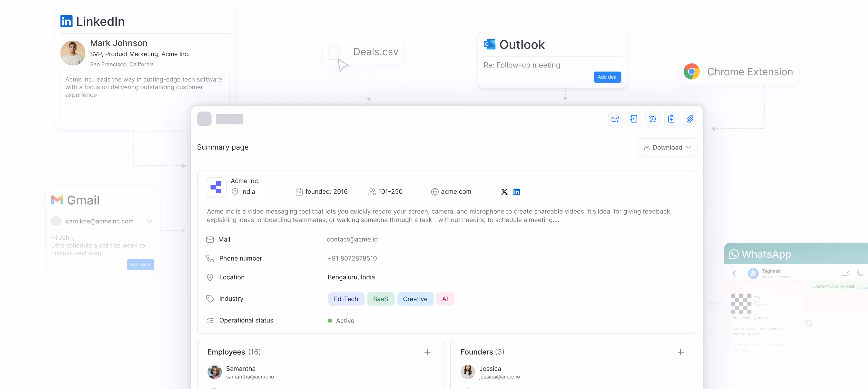Click the paperclip attachment icon
Screen dimensions: 868x389
click(690, 119)
